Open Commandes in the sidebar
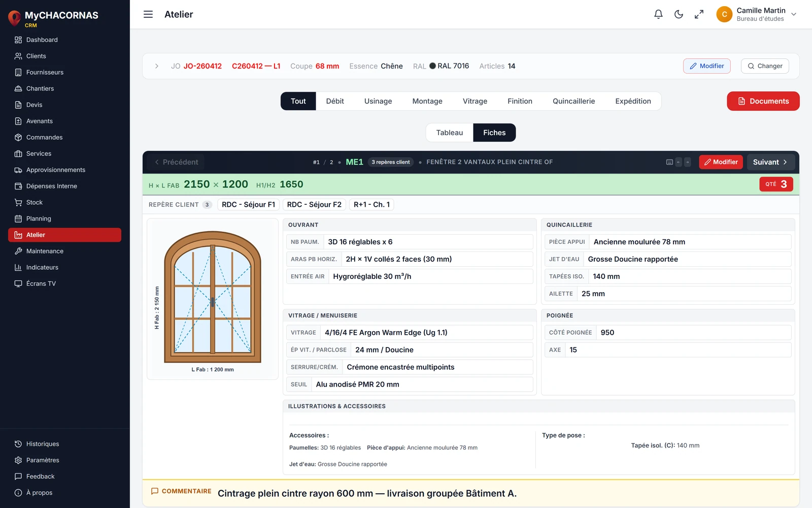 click(64, 137)
